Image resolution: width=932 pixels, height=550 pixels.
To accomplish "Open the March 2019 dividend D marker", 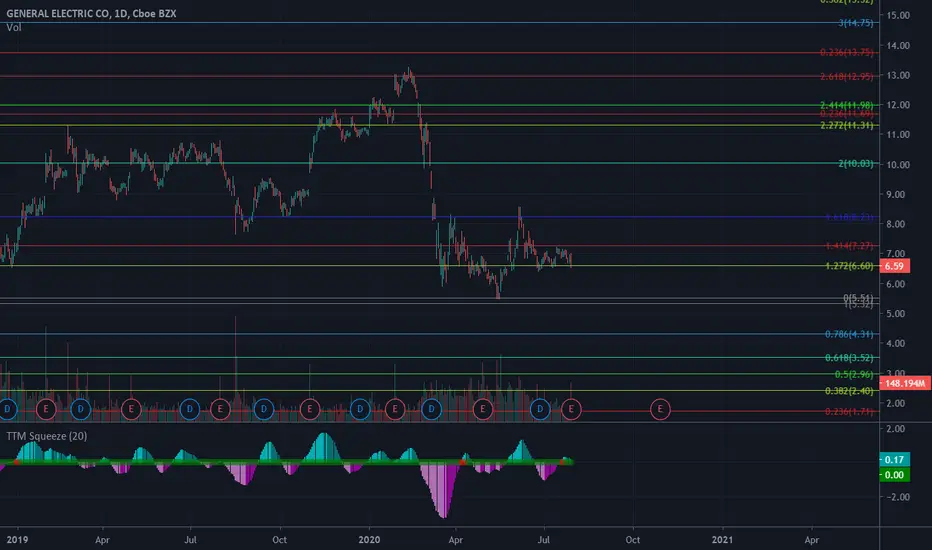I will point(80,409).
